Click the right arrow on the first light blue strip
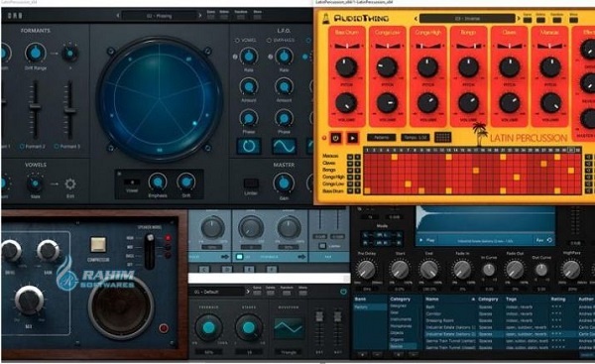This screenshot has height=364, width=595. [225, 257]
